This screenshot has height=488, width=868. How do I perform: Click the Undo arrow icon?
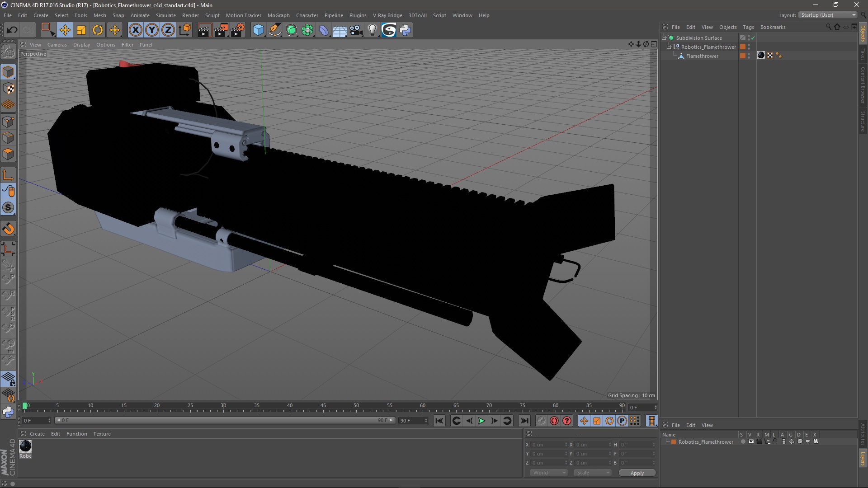(x=12, y=30)
